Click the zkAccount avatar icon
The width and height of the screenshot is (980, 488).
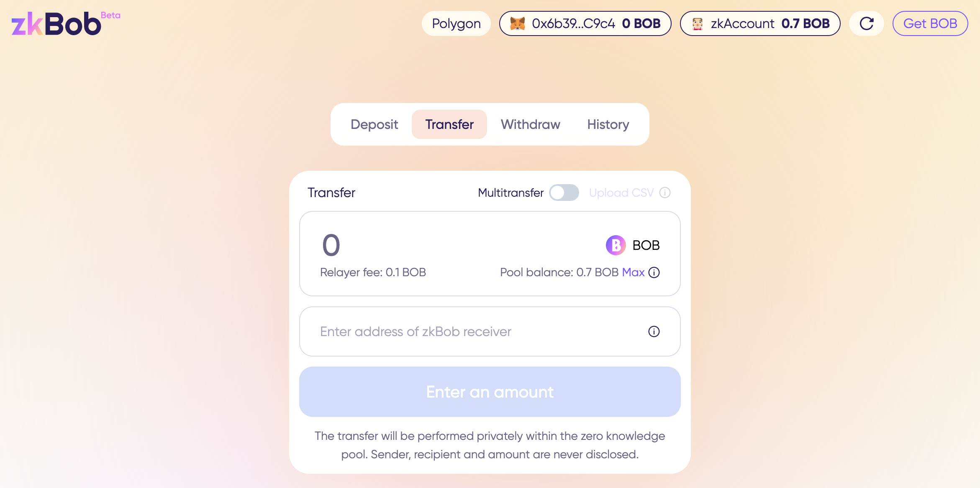698,23
